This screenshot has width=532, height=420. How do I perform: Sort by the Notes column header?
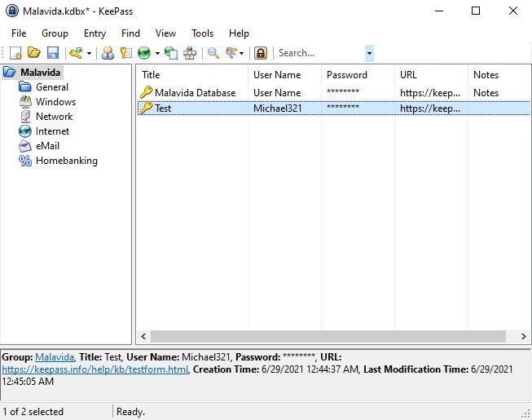coord(499,75)
